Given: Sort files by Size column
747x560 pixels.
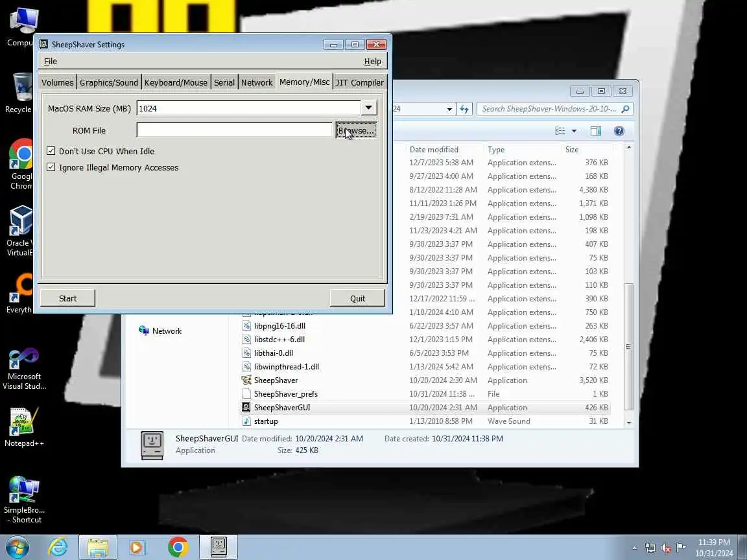Looking at the screenshot, I should click(572, 149).
